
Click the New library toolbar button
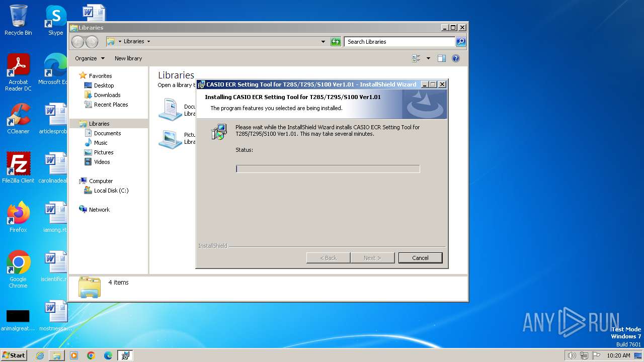click(x=128, y=58)
